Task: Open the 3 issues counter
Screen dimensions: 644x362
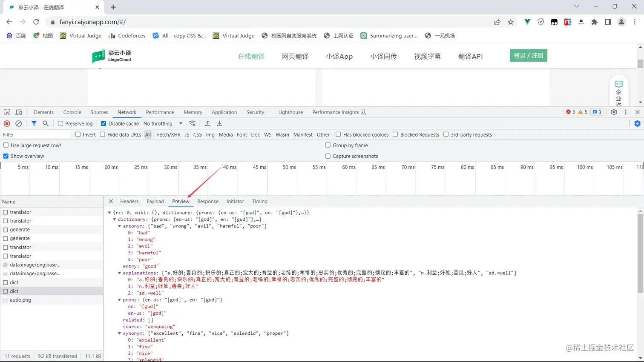Action: pyautogui.click(x=597, y=112)
